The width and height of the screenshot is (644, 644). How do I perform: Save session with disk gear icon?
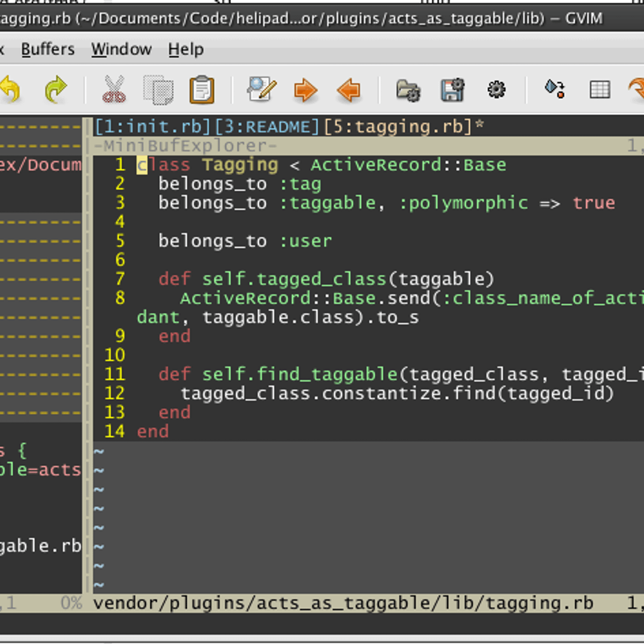[x=452, y=90]
